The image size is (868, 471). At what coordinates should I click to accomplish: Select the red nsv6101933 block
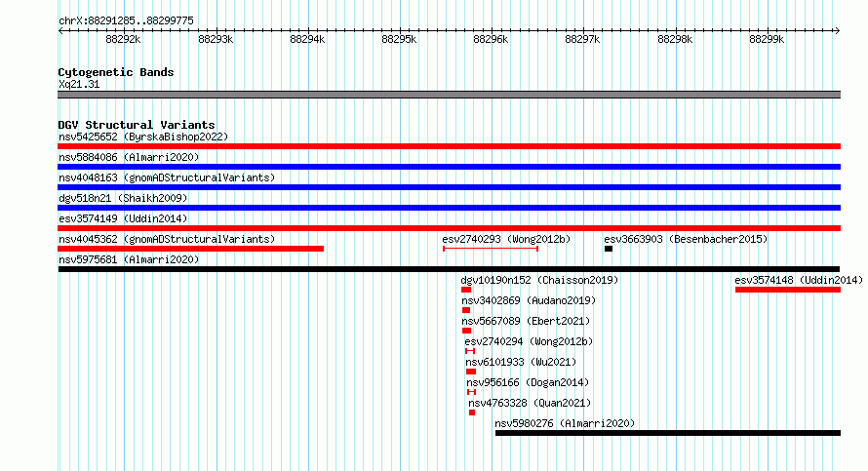coord(471,372)
